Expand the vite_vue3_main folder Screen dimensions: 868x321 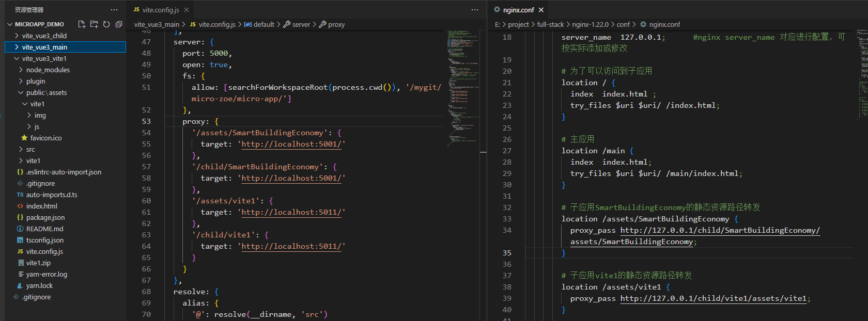pos(17,47)
